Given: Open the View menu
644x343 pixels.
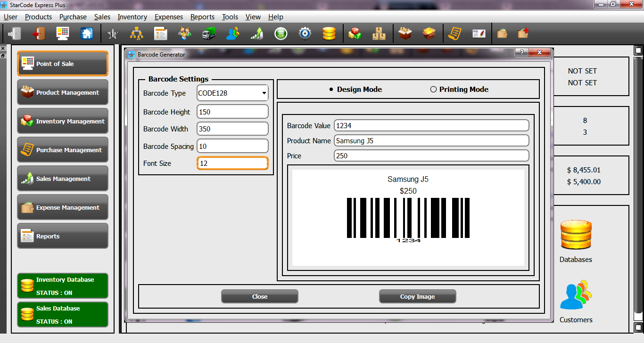Looking at the screenshot, I should pyautogui.click(x=253, y=17).
